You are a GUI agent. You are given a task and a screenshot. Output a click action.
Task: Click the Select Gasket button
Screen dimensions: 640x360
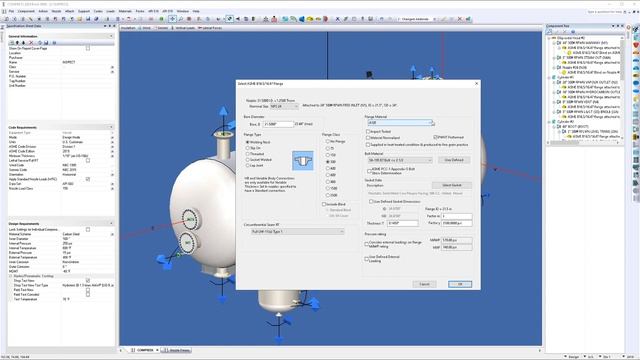point(452,185)
